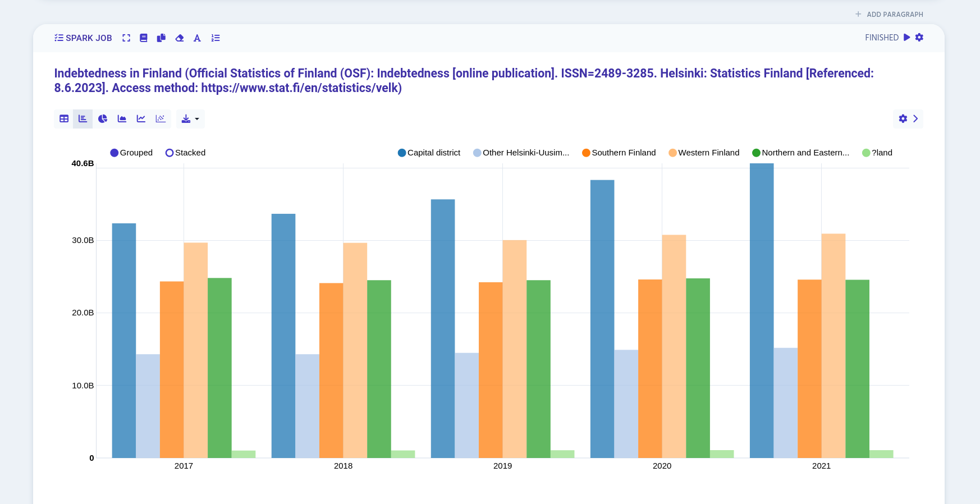
Task: Toggle Western Finland legend series
Action: pos(704,153)
